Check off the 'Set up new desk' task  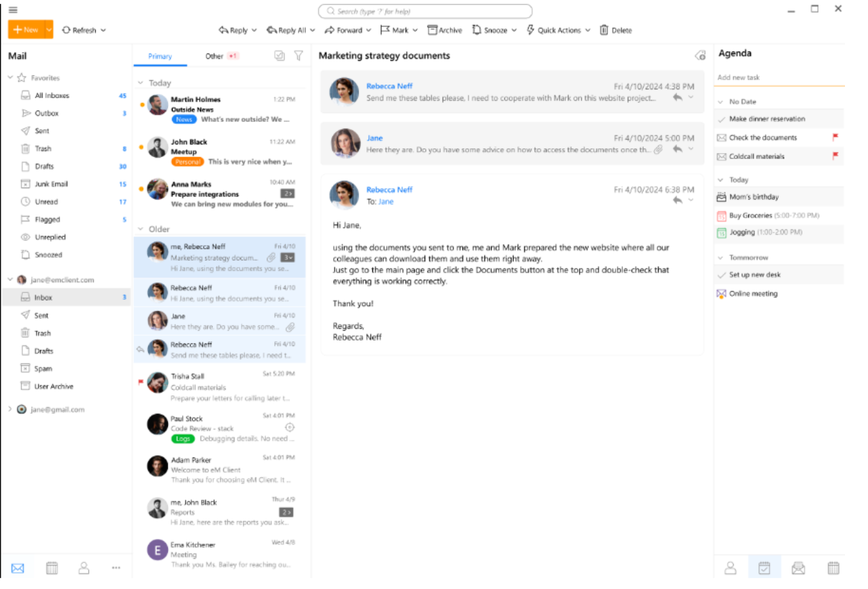point(721,276)
